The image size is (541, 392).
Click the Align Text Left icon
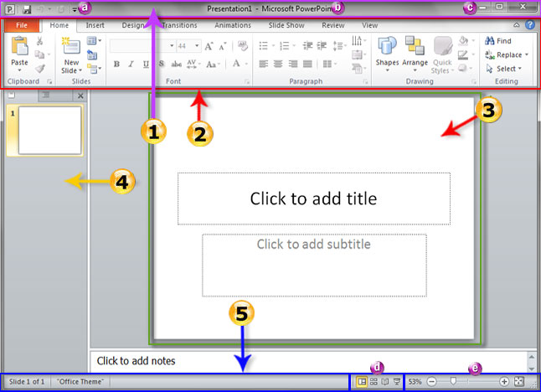point(264,64)
